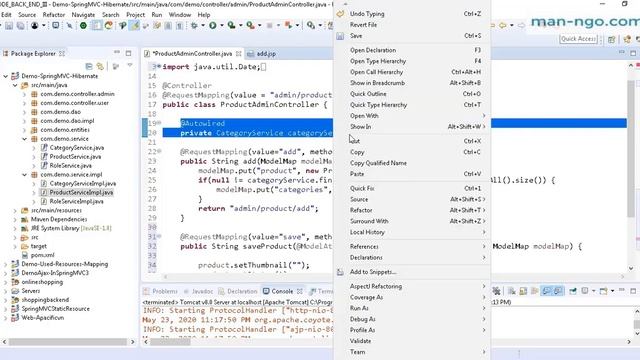Switch to the Java EE perspective icon
Image resolution: width=640 pixels, height=360 pixels.
point(627,39)
